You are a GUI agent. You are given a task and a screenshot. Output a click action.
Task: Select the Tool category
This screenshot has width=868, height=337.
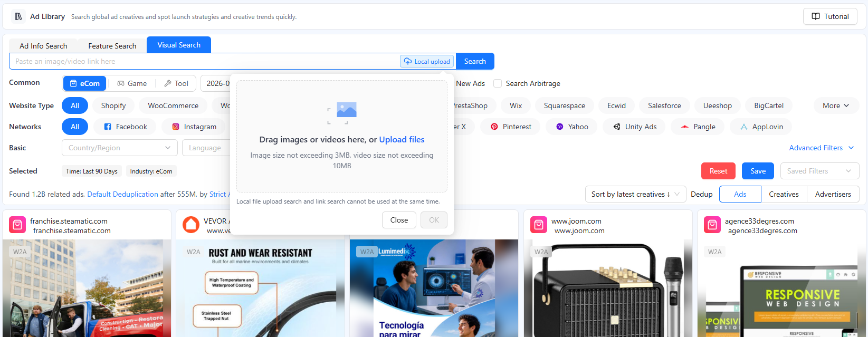pos(176,83)
